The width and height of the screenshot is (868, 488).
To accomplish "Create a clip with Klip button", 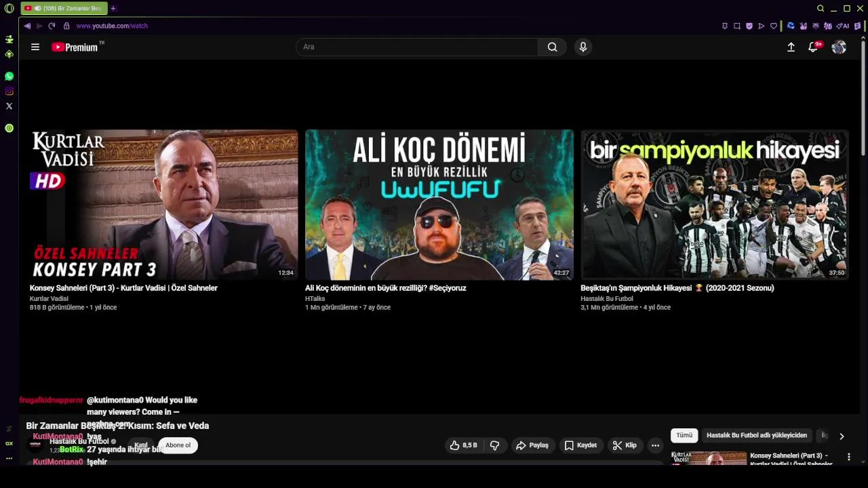I will coord(625,445).
